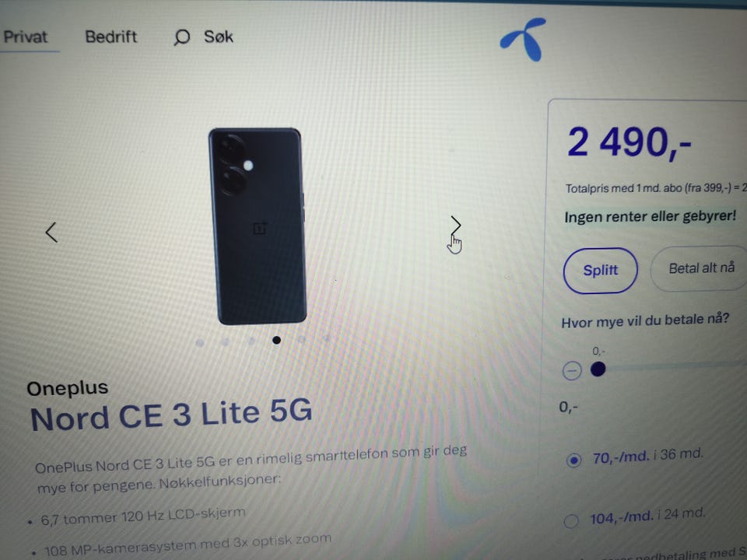Image resolution: width=747 pixels, height=560 pixels.
Task: Click the Søk search label
Action: coord(219,37)
